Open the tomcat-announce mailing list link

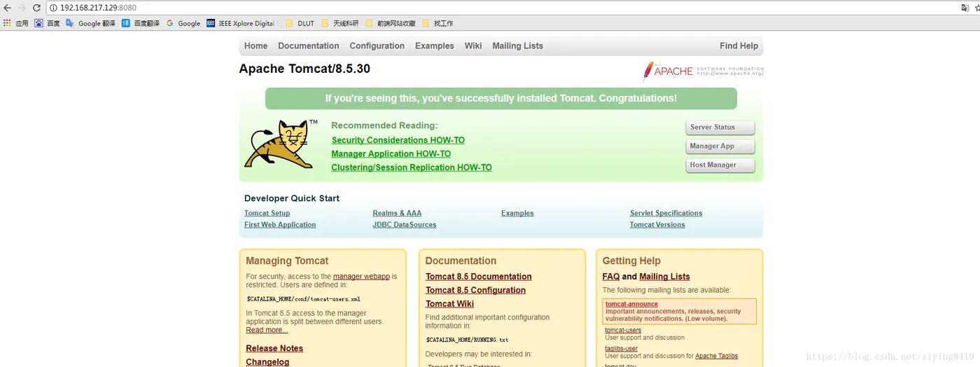click(x=631, y=304)
